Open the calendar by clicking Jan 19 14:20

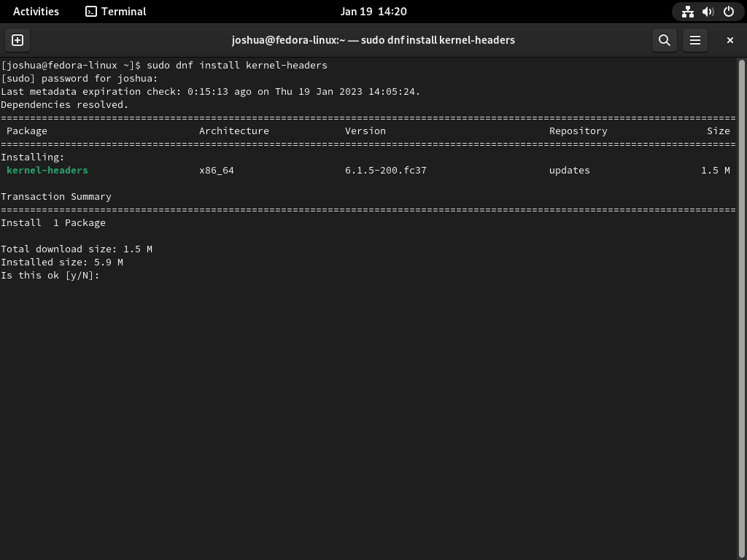(373, 11)
